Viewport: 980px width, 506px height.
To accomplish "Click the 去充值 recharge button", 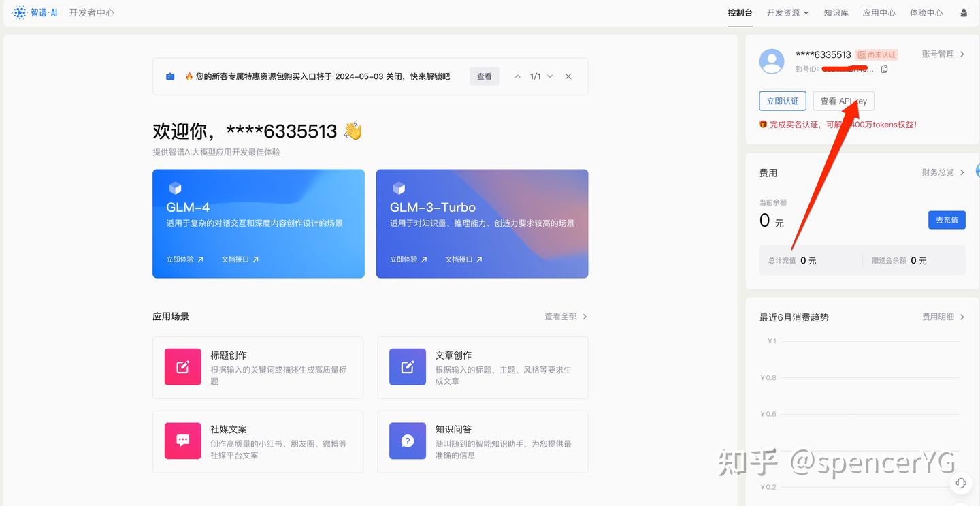I will coord(946,219).
